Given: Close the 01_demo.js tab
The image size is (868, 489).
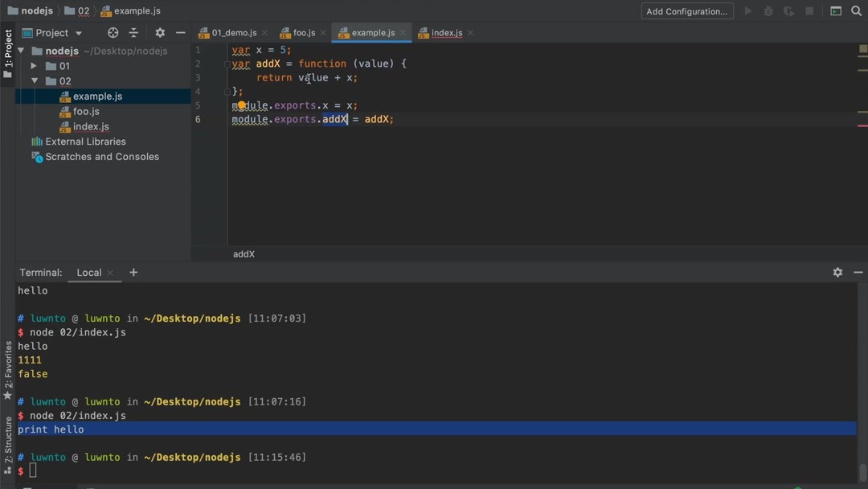Looking at the screenshot, I should 265,33.
